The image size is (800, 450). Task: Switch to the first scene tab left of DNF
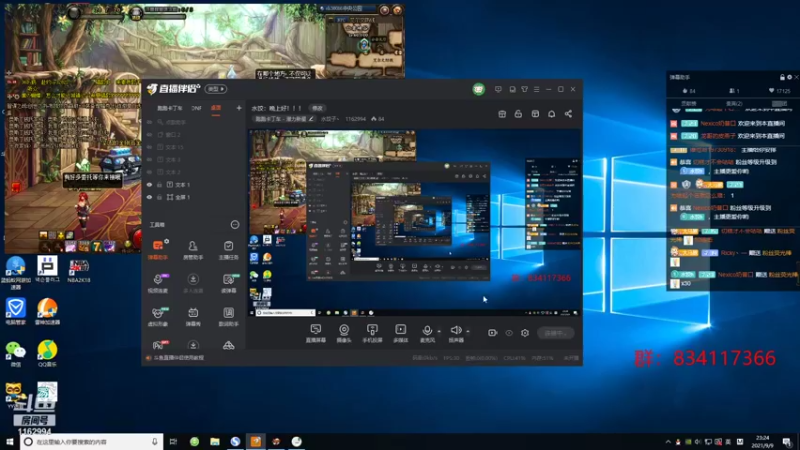tap(169, 108)
